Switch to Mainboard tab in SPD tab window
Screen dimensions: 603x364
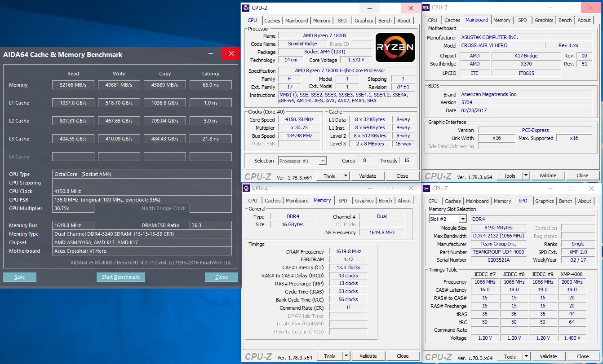tap(477, 201)
